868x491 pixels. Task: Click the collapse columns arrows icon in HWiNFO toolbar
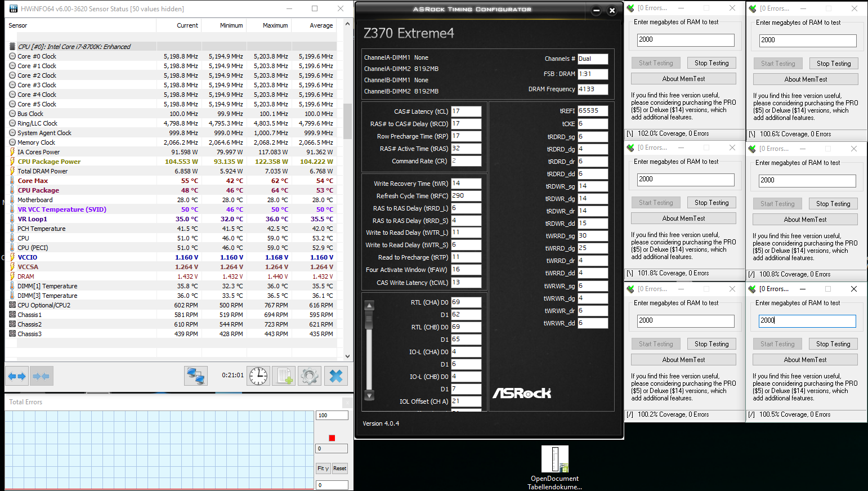(x=41, y=376)
